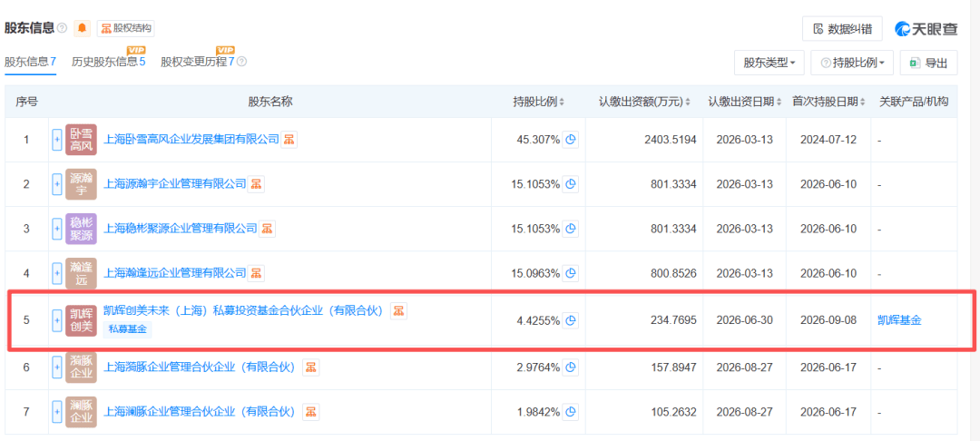This screenshot has width=980, height=441.
Task: Click the 卧雪高风 logo thumbnail
Action: coord(82,140)
